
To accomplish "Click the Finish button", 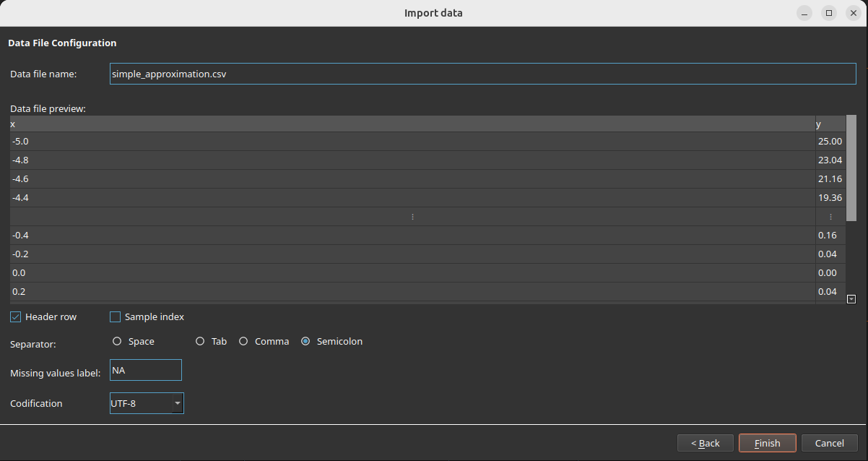I will tap(768, 443).
